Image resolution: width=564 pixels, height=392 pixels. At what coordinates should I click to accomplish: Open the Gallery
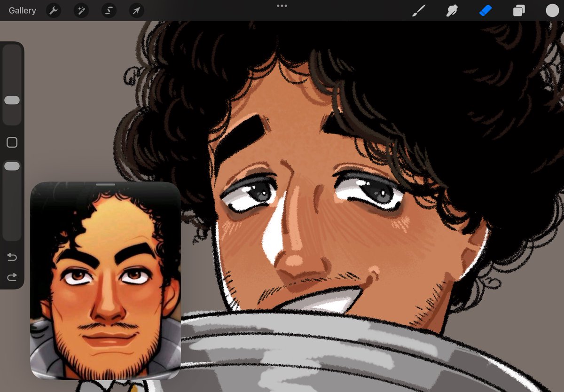(22, 10)
